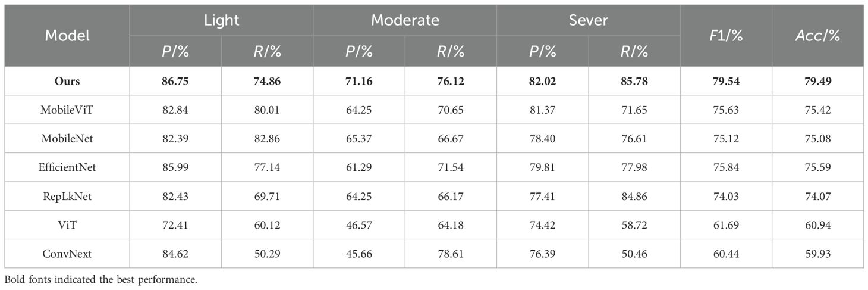Image resolution: width=868 pixels, height=290 pixels.
Task: Click the Moderate group header
Action: click(405, 20)
